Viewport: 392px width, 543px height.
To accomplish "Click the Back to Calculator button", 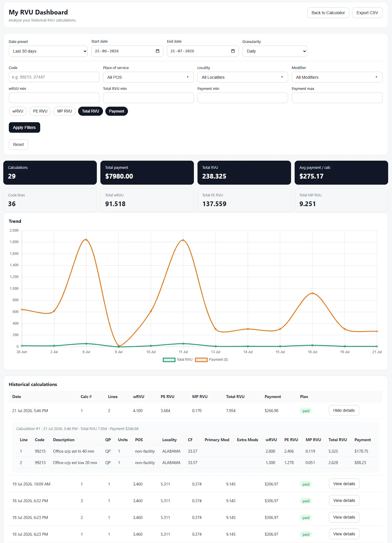I will tap(328, 13).
